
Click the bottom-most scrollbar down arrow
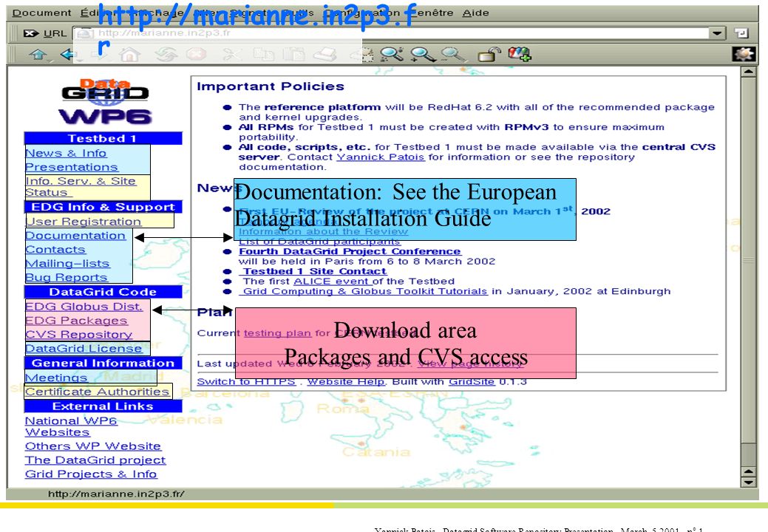748,482
